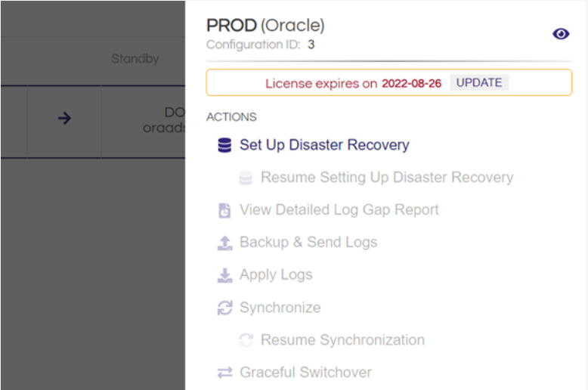Click the right arrow between primary and standby
Viewport: 588px width, 390px height.
click(64, 118)
